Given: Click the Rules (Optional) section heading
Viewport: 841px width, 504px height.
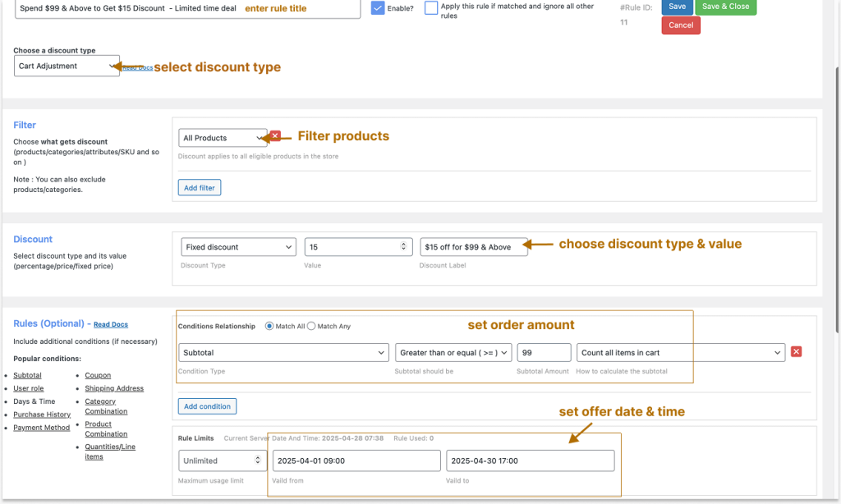Looking at the screenshot, I should tap(48, 323).
